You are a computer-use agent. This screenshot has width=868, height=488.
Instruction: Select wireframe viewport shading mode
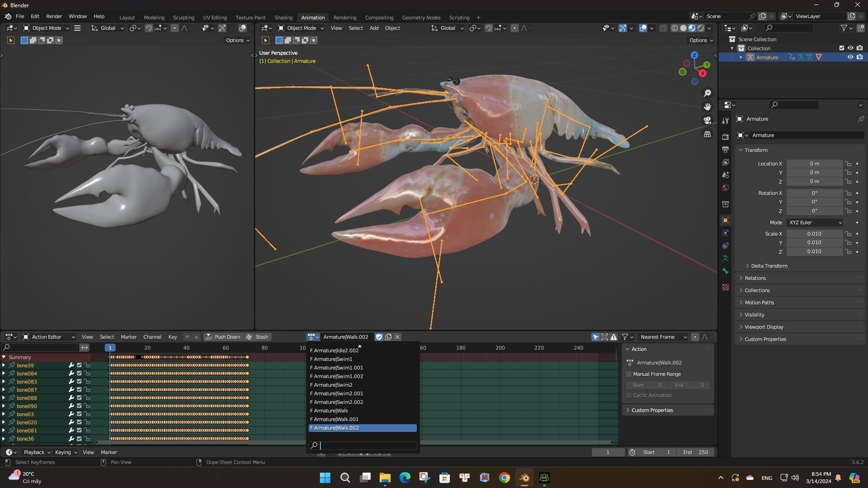(x=674, y=28)
